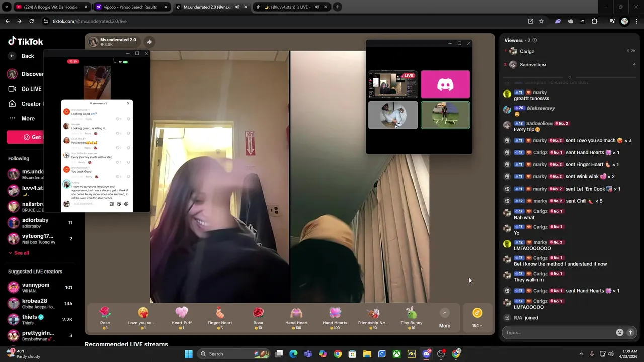Send the Heart Puff gift
Image resolution: width=644 pixels, height=362 pixels.
tap(182, 318)
